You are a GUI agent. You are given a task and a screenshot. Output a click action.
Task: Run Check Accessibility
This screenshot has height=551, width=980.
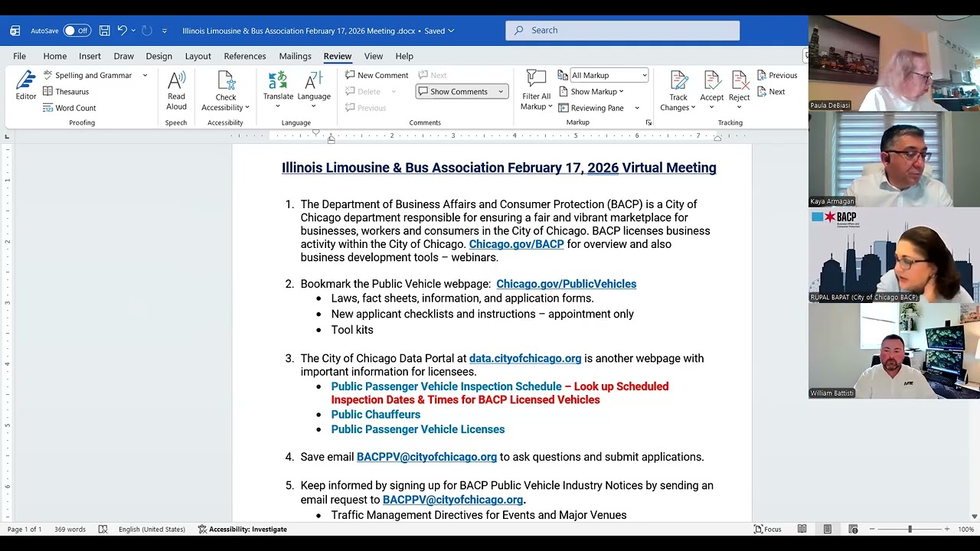[225, 91]
